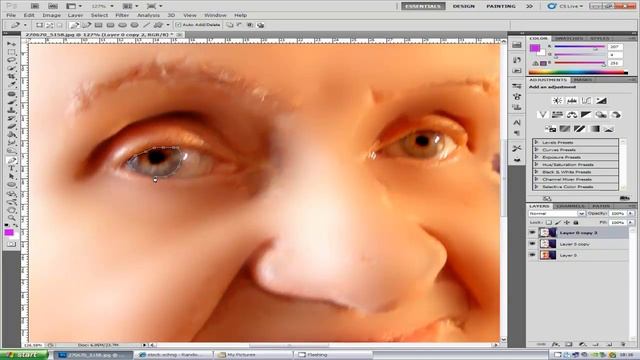The height and width of the screenshot is (360, 640).
Task: Choose the Custom Shape tool in options bar
Action: click(158, 25)
